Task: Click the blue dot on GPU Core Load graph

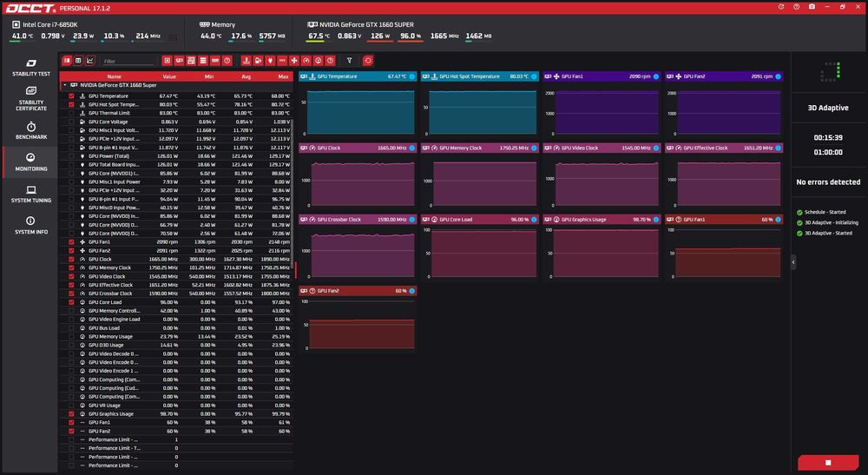Action: [534, 219]
